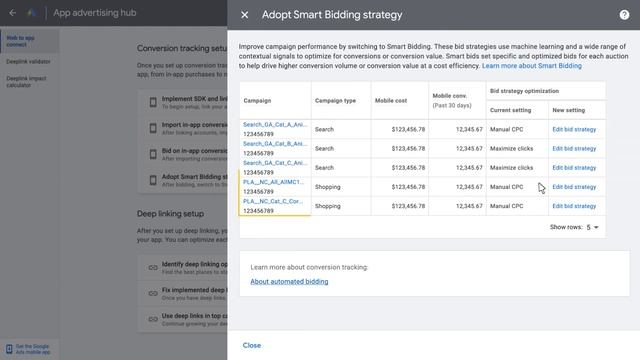Click the link icon beside Identify deep linking
640x360 pixels.
click(153, 268)
